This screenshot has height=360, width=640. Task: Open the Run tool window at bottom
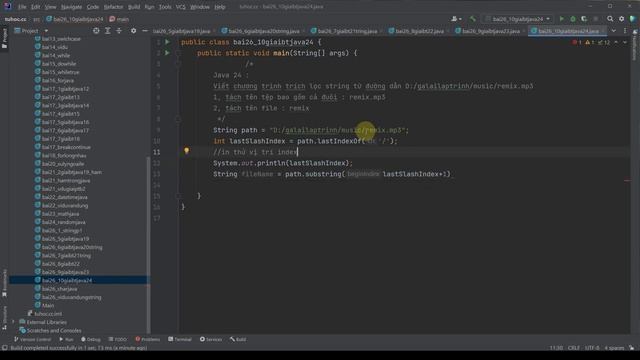coord(66,339)
